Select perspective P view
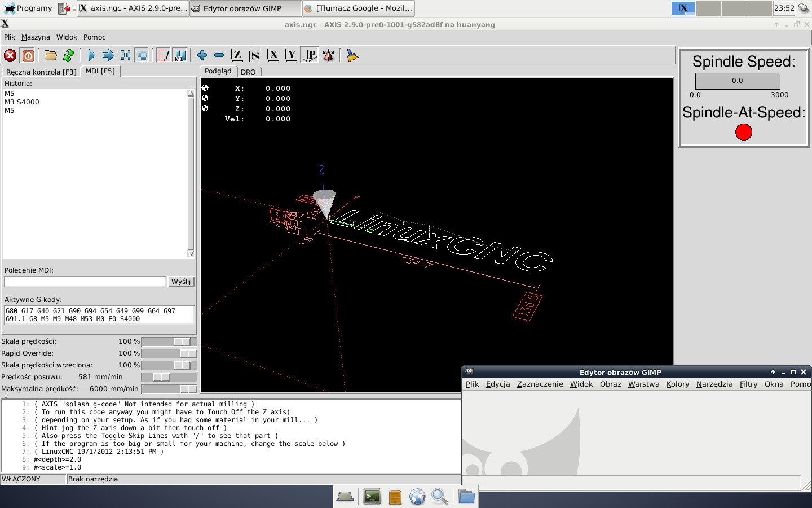 (310, 55)
